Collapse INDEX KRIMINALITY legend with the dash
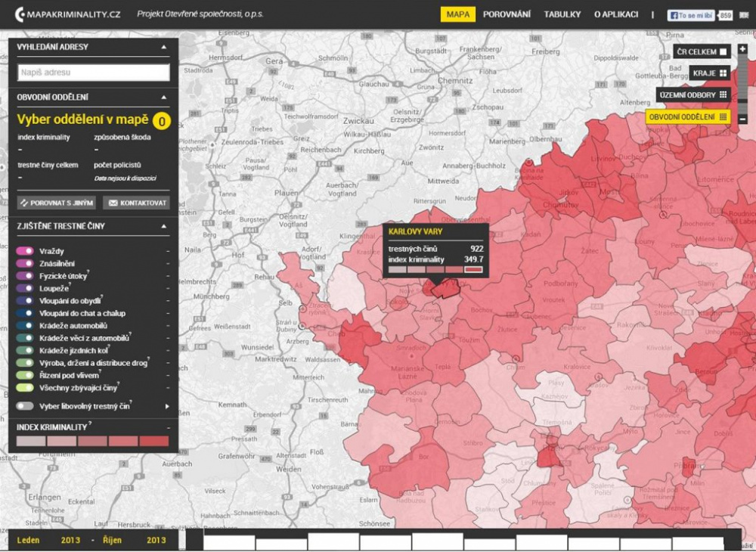Viewport: 756px width, 552px height. tap(168, 428)
